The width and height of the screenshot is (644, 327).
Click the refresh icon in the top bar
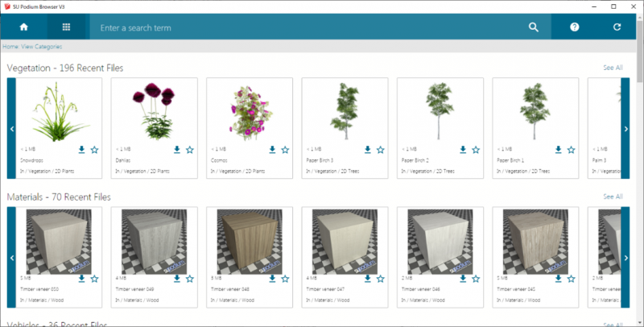(617, 27)
